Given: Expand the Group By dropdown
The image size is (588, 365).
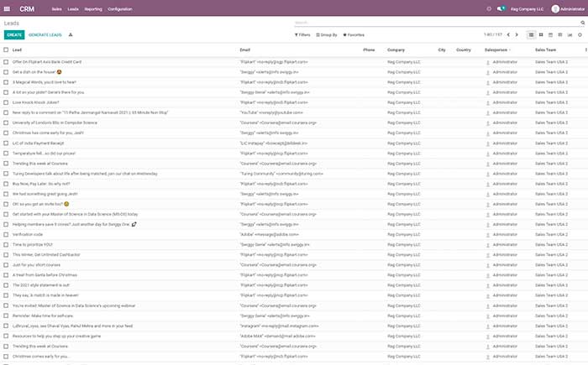Looking at the screenshot, I should pos(326,35).
